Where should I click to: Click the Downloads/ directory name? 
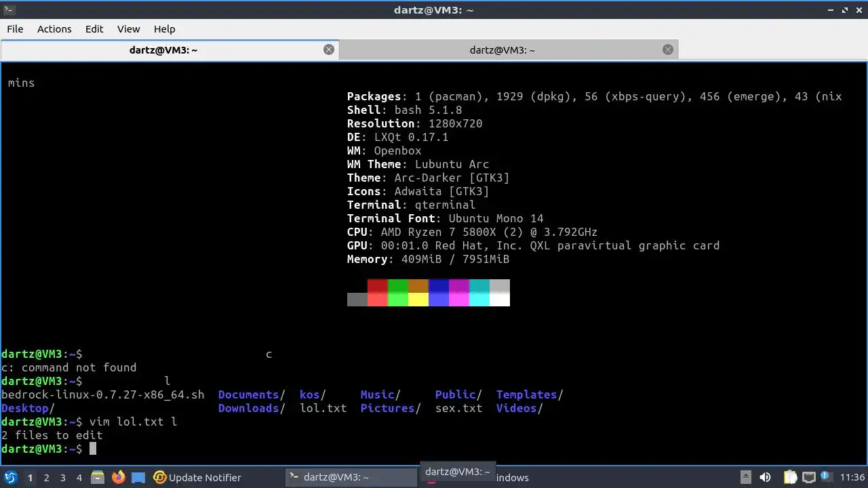252,408
